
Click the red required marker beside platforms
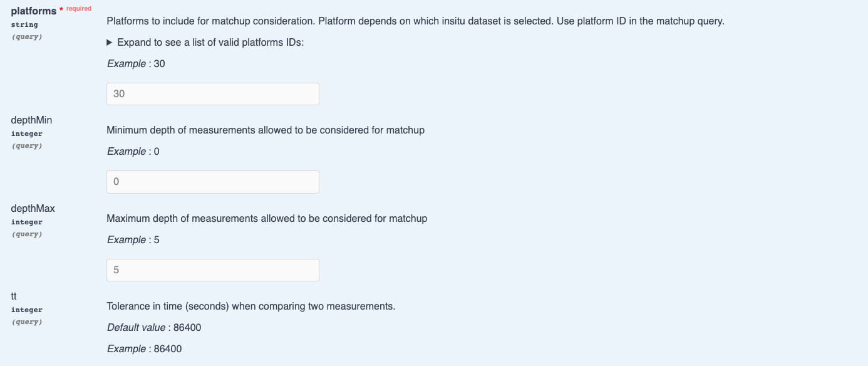click(x=76, y=9)
